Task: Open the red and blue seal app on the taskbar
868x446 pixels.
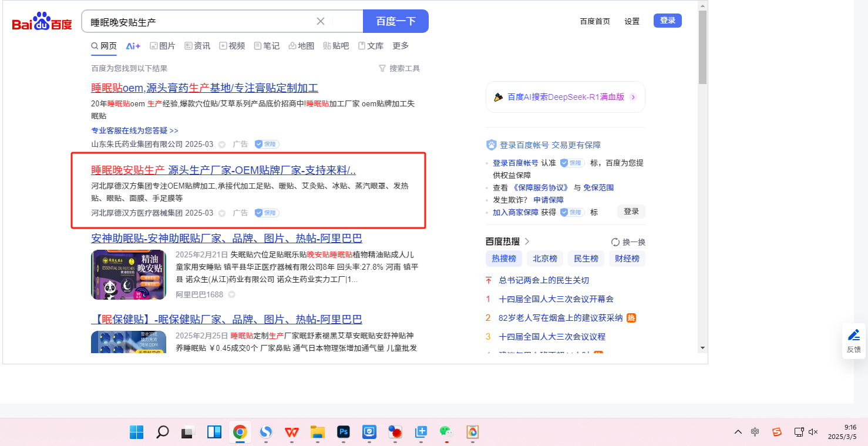Action: click(x=395, y=432)
